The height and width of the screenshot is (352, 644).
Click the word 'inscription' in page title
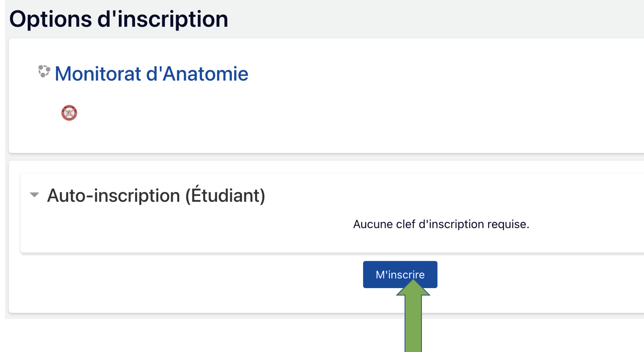[172, 19]
